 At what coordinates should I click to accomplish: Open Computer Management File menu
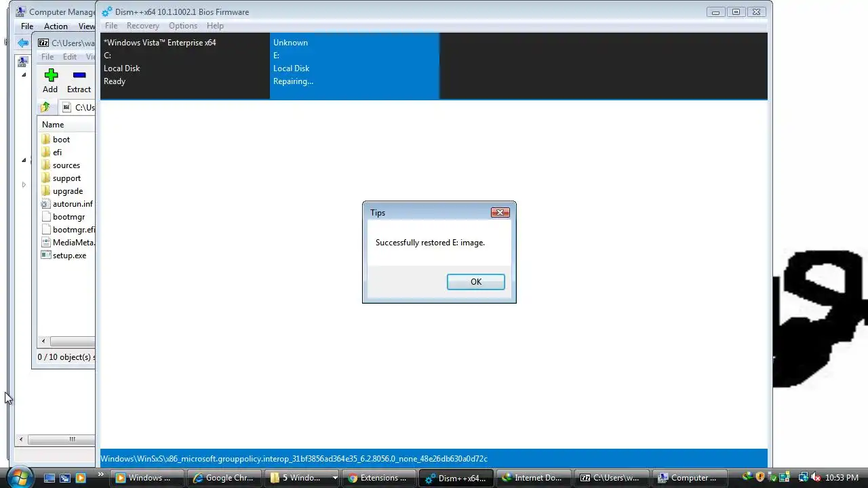[x=27, y=26]
